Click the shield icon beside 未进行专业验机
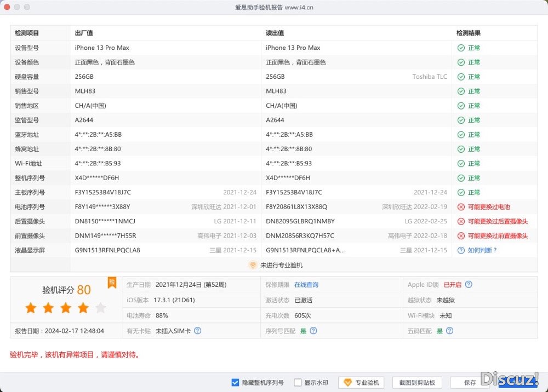548x392 pixels. [x=252, y=265]
